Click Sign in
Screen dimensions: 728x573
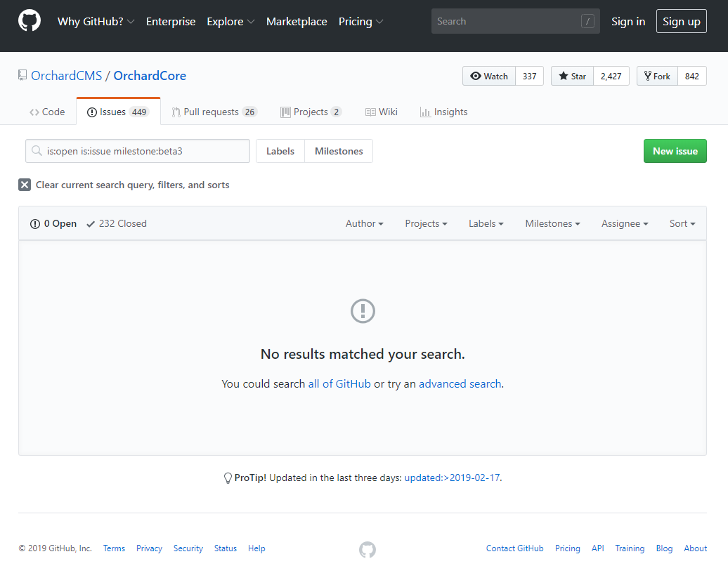(628, 21)
